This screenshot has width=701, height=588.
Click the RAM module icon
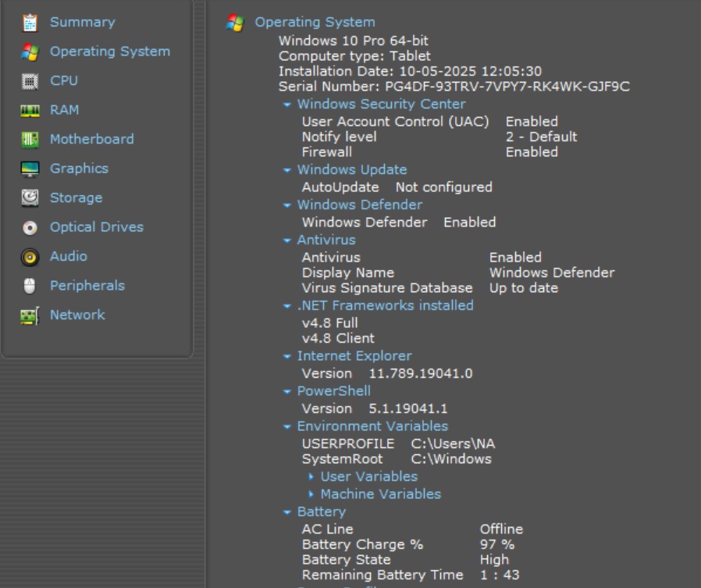pos(30,111)
